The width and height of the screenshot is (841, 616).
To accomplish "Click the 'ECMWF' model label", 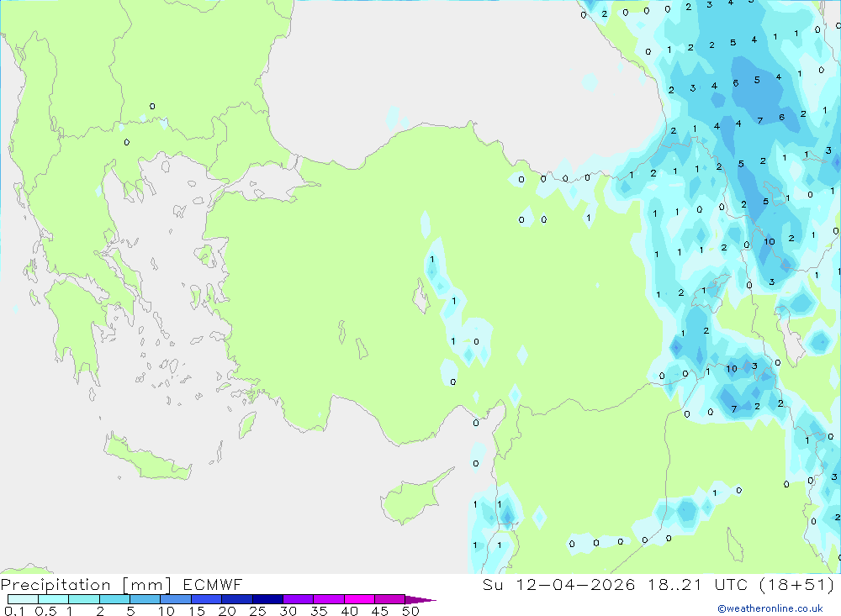I will (213, 584).
